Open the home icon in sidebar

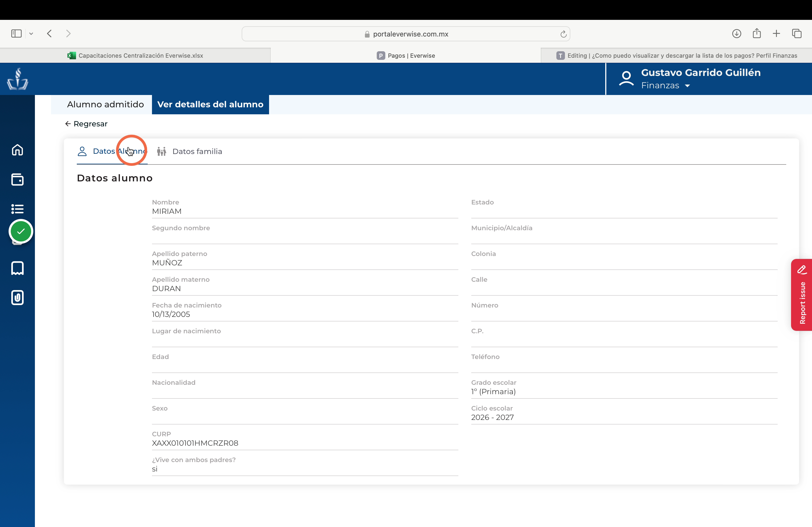pyautogui.click(x=17, y=150)
